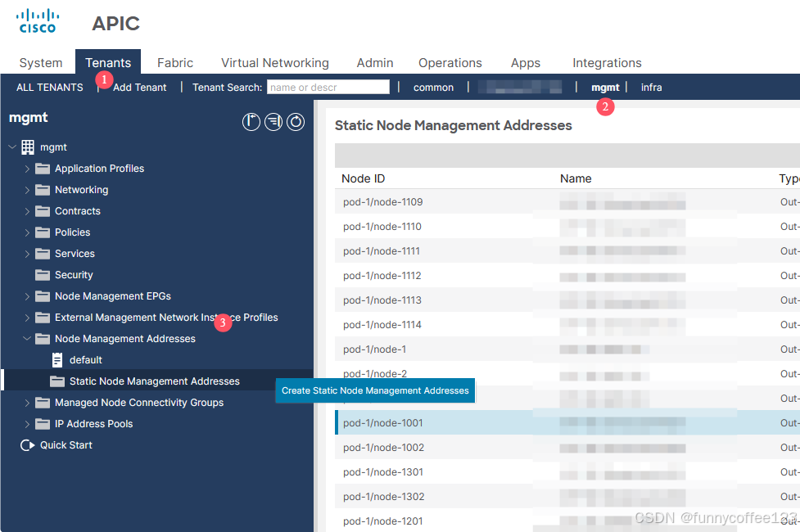Expand the Managed Node Connectivity Groups node
The height and width of the screenshot is (532, 800).
coord(27,403)
